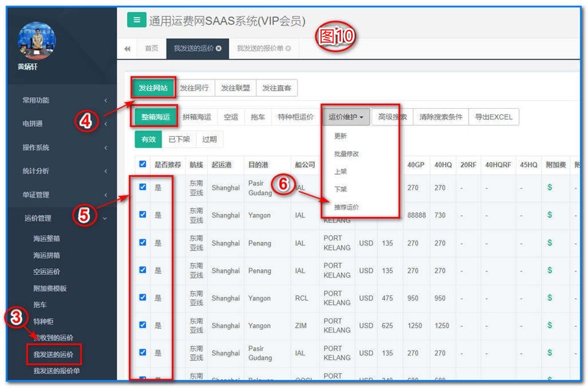588x388 pixels.
Task: Open 我发送的报价单 in the sidebar
Action: [56, 371]
